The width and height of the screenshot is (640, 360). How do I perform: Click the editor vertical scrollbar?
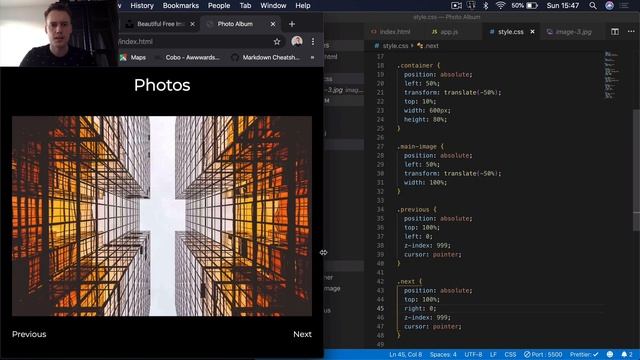636,170
